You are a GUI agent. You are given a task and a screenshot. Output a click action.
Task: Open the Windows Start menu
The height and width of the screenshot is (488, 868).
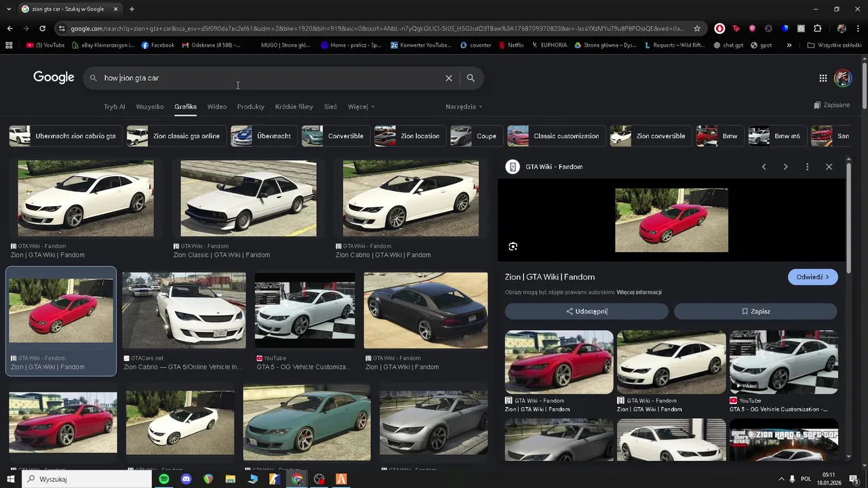9,479
